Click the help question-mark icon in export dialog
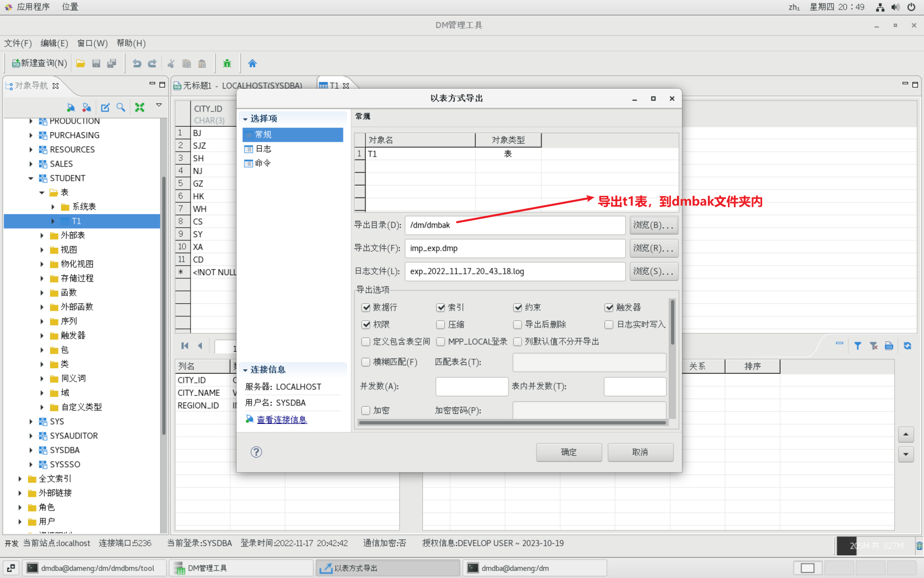The height and width of the screenshot is (578, 924). 256,452
